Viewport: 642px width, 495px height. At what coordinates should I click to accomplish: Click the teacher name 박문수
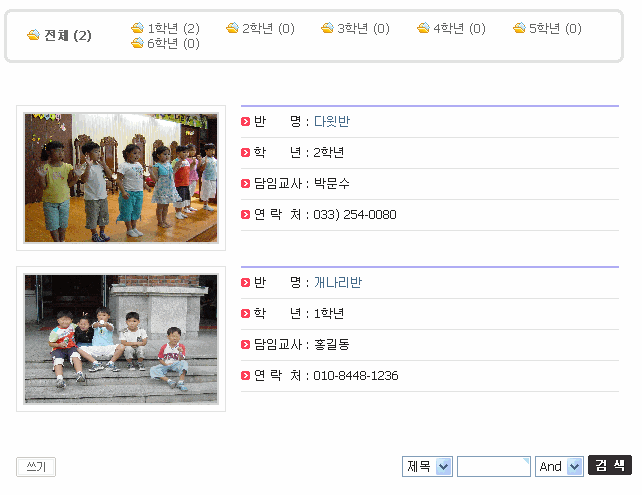pos(332,183)
